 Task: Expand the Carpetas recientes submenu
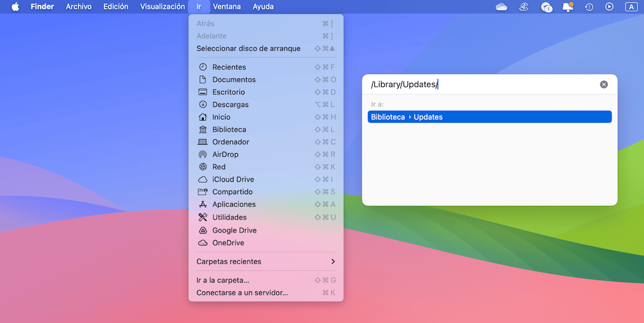pos(266,262)
